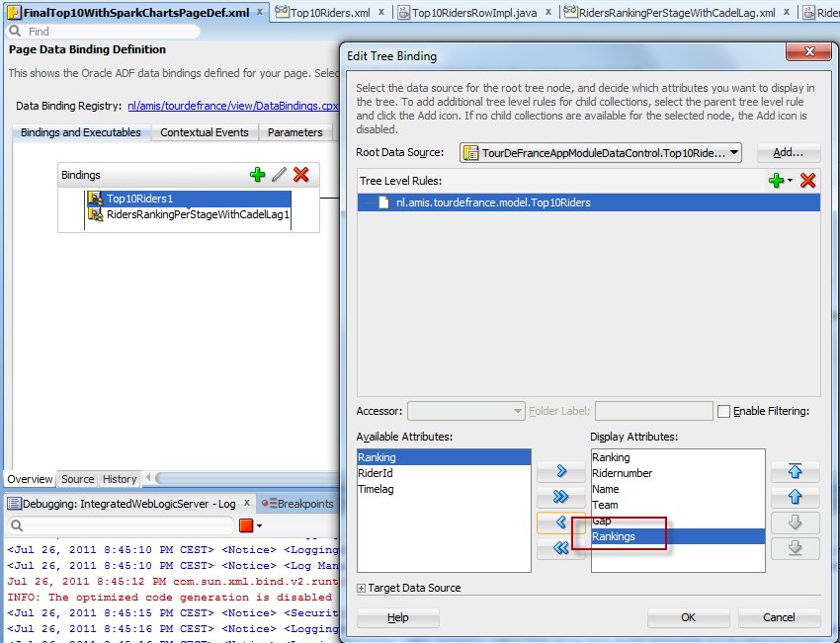Image resolution: width=840 pixels, height=643 pixels.
Task: Open add tree level rule dropdown arrow
Action: coord(790,181)
